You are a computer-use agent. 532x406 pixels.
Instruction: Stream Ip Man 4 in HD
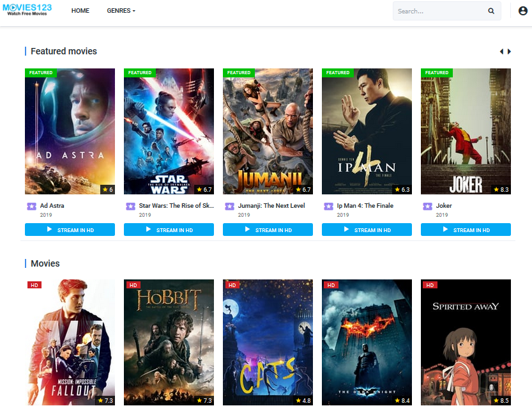pyautogui.click(x=367, y=230)
